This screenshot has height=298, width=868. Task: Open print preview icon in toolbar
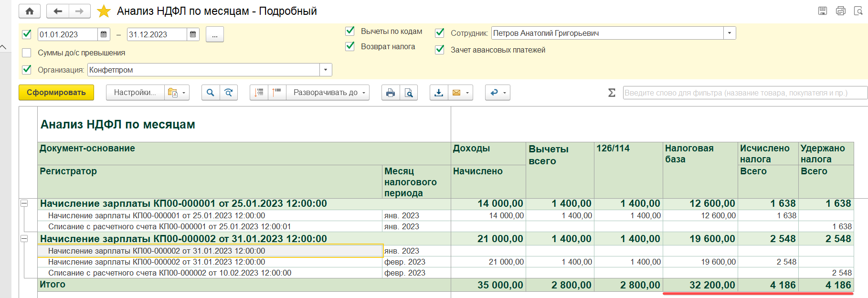(409, 93)
